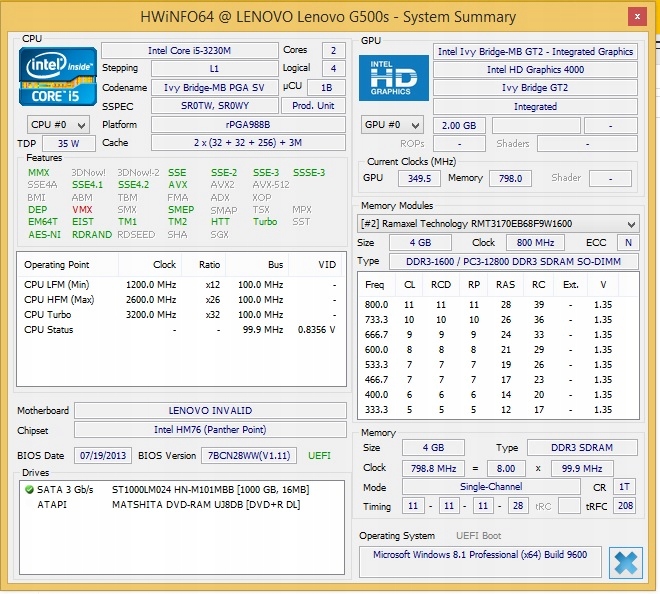This screenshot has width=660, height=594.
Task: Click the greyed AVX-512 feature flag
Action: pos(271,185)
